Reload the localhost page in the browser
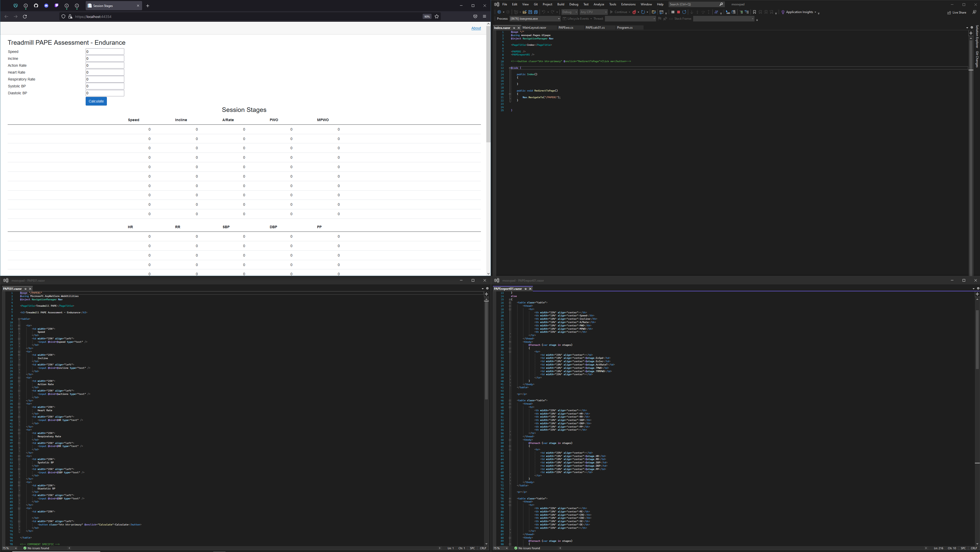Viewport: 980px width, 552px height. 25,16
